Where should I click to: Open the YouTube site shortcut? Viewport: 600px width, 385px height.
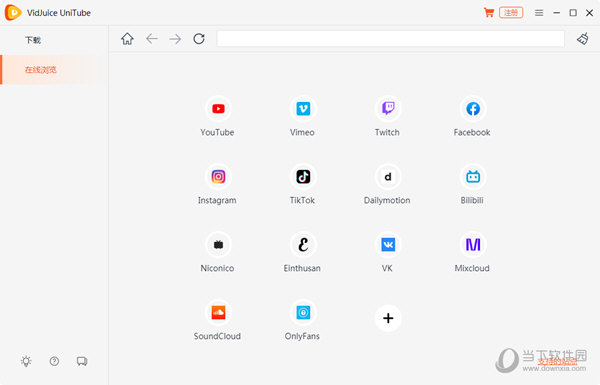tap(218, 109)
